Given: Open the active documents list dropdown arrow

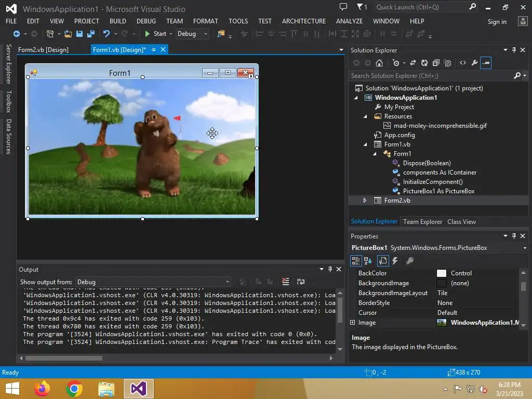Looking at the screenshot, I should (341, 50).
